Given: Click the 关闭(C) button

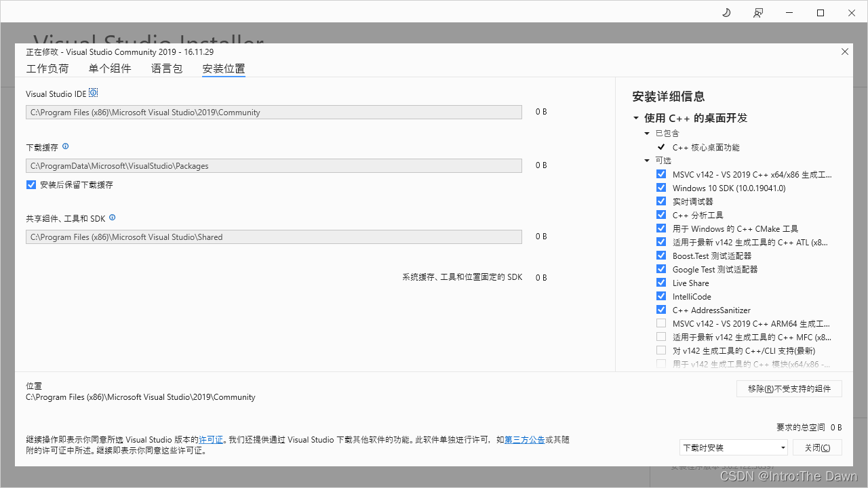Looking at the screenshot, I should click(x=817, y=447).
